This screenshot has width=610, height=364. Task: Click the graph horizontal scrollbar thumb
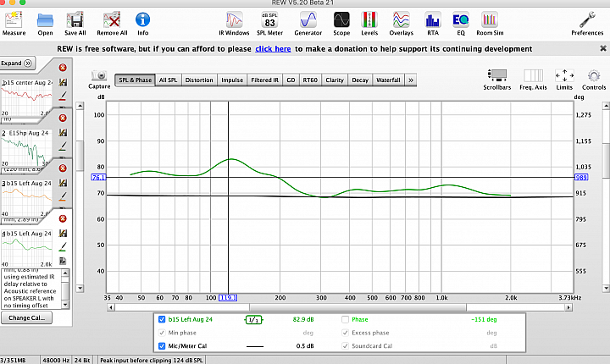(358, 307)
